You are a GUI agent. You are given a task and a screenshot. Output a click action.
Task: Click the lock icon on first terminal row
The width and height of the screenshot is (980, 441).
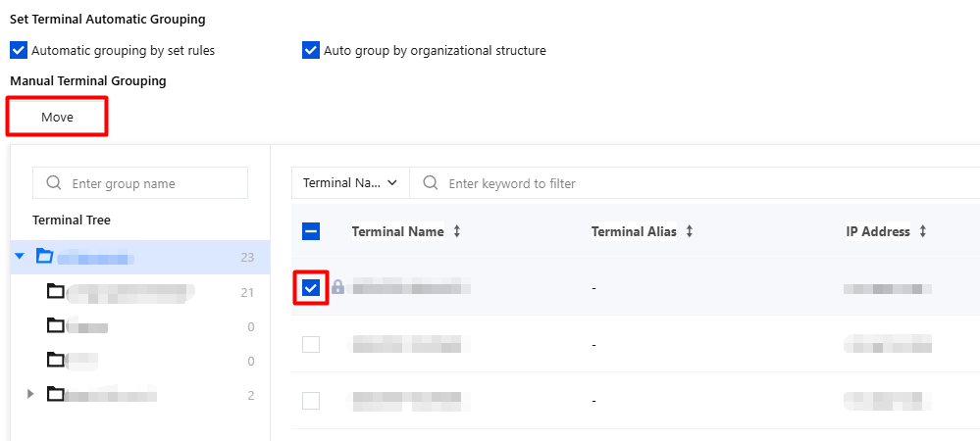(337, 287)
